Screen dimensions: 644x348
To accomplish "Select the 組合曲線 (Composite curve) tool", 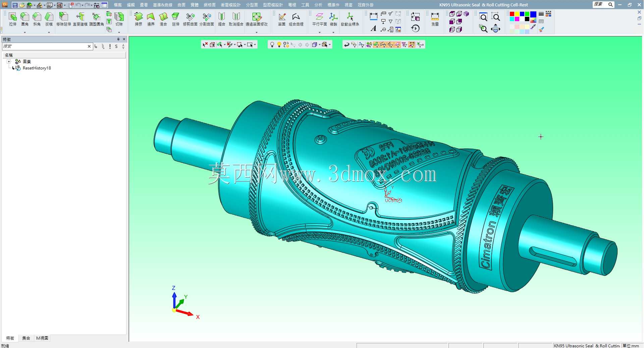I will (296, 19).
